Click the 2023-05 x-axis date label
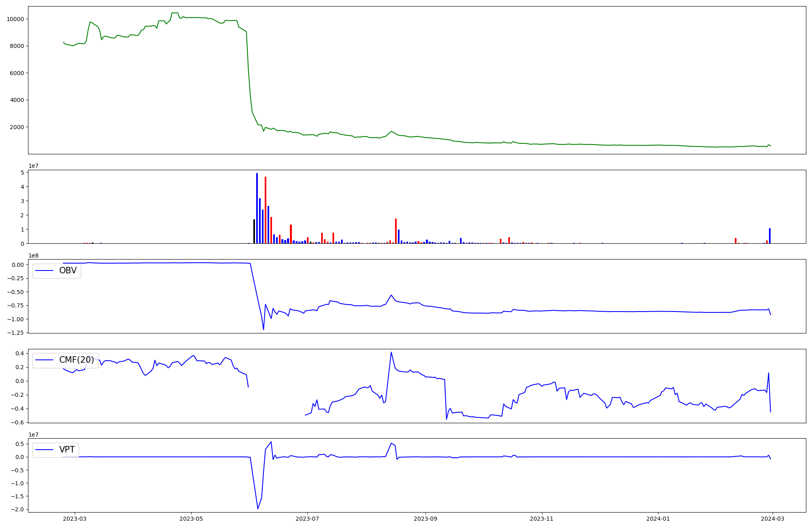812x528 pixels. pyautogui.click(x=191, y=519)
